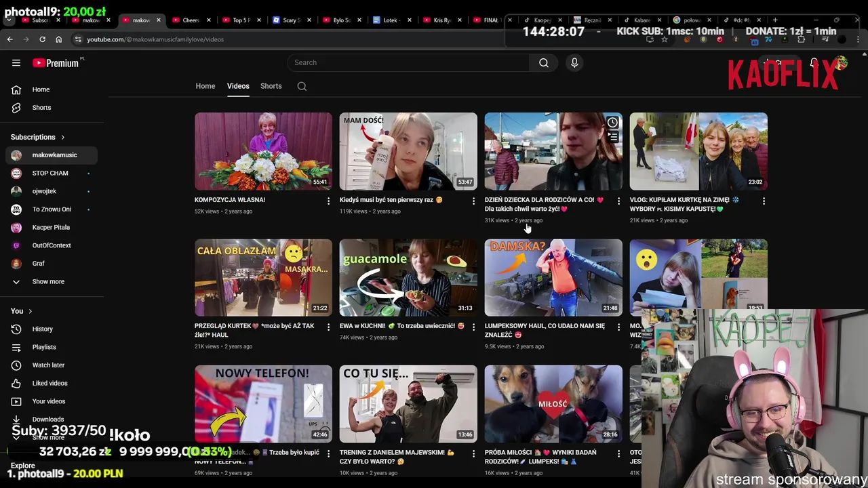Open ojwojtek subscription
868x488 pixels.
click(x=52, y=191)
